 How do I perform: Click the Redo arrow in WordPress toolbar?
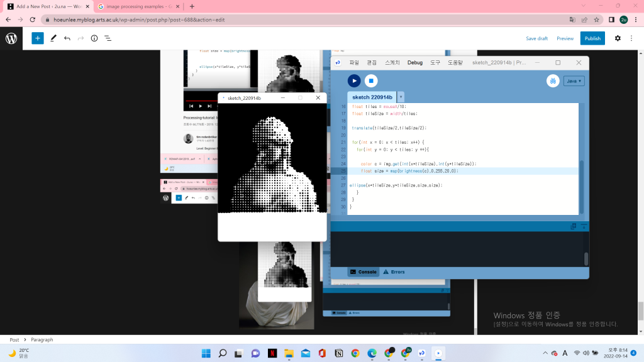(80, 38)
